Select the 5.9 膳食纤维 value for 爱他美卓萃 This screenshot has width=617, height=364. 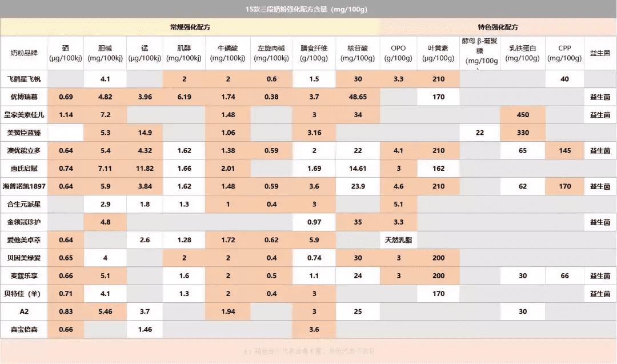(x=314, y=240)
